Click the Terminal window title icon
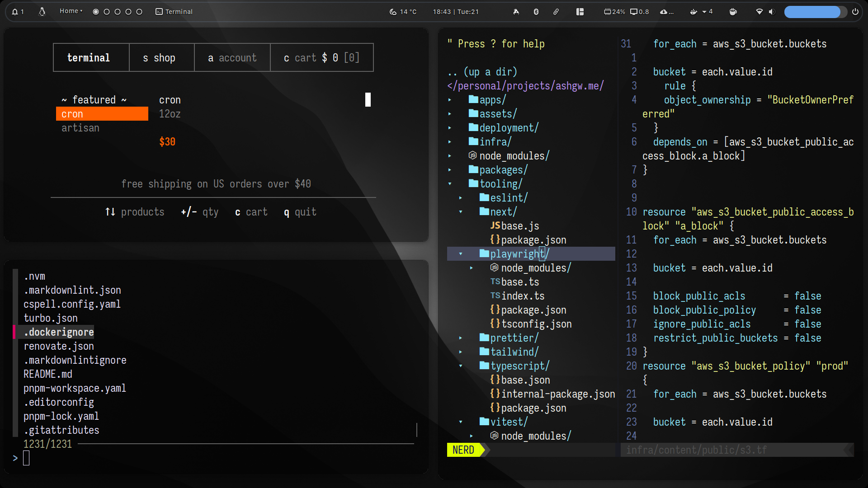 coord(159,12)
